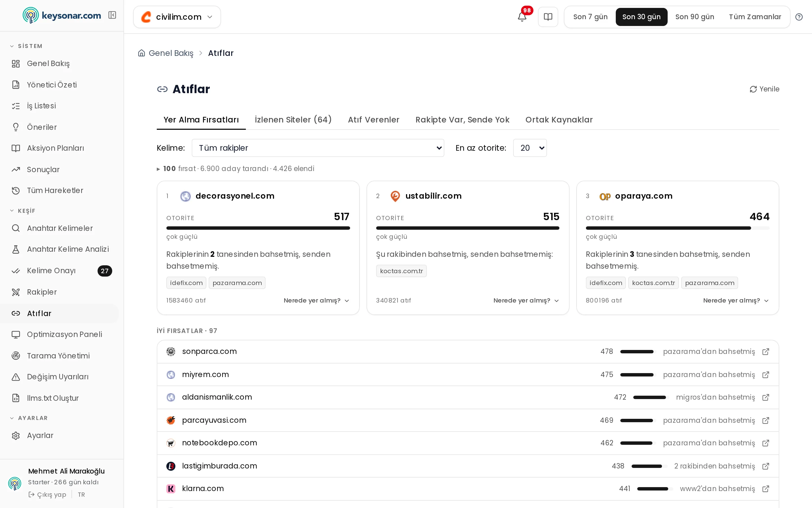Click decorasyonel.com authority bar

pos(258,228)
